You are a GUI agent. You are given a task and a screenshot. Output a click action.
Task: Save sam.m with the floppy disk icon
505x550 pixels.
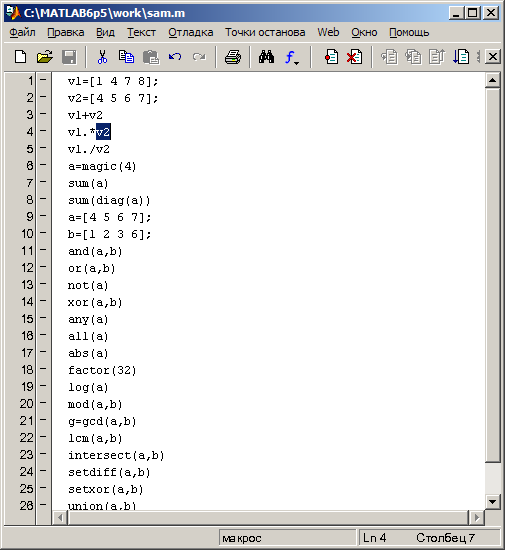click(x=69, y=57)
